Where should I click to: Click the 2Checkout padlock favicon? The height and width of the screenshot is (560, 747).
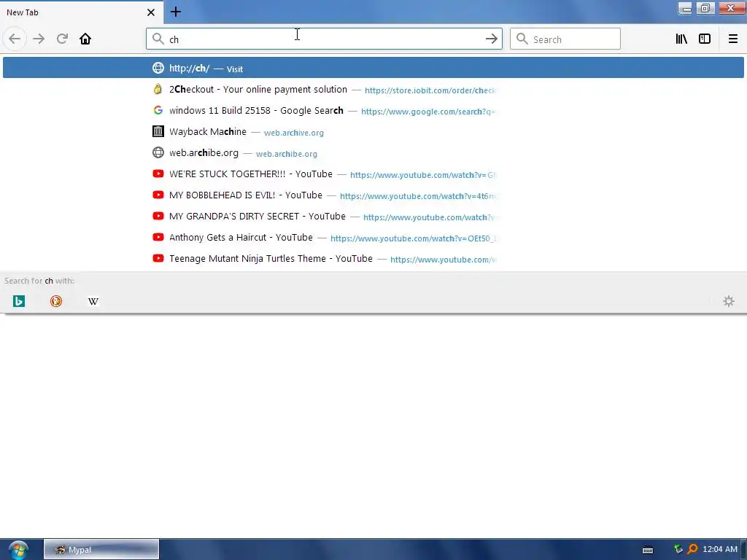158,89
